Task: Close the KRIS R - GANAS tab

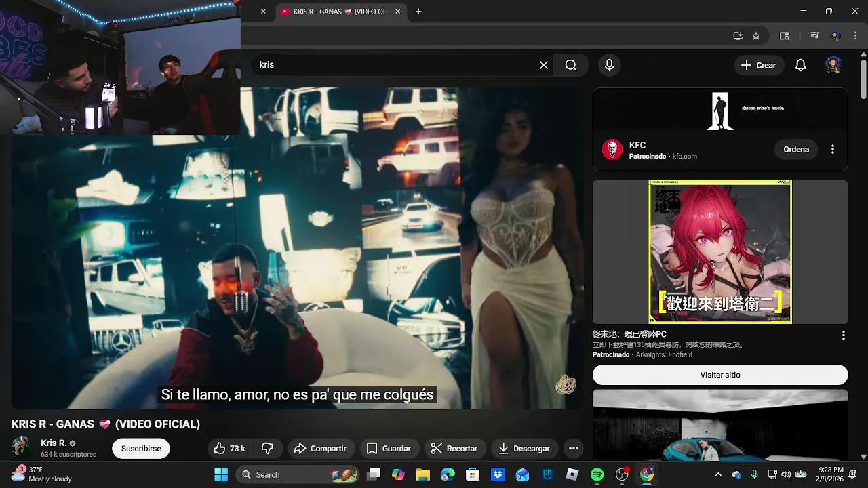Action: click(397, 12)
